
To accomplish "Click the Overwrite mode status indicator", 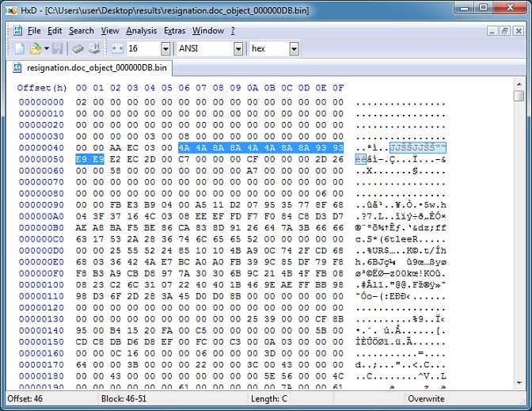I will pyautogui.click(x=426, y=398).
